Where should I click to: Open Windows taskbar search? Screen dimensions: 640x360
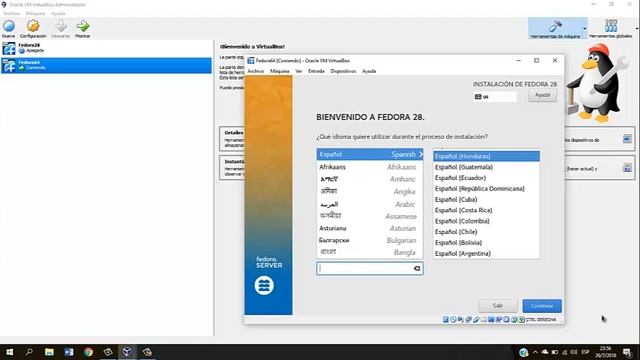29,352
